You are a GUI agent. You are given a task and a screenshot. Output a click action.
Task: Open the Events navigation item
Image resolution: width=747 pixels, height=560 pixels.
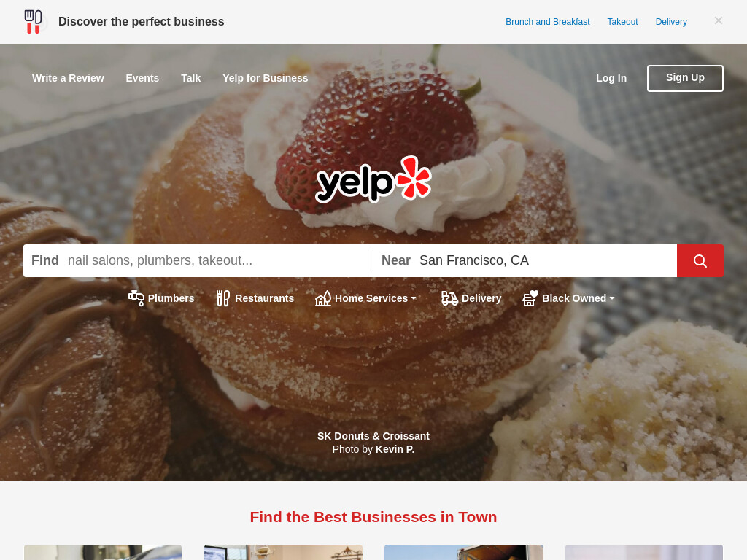tap(142, 78)
